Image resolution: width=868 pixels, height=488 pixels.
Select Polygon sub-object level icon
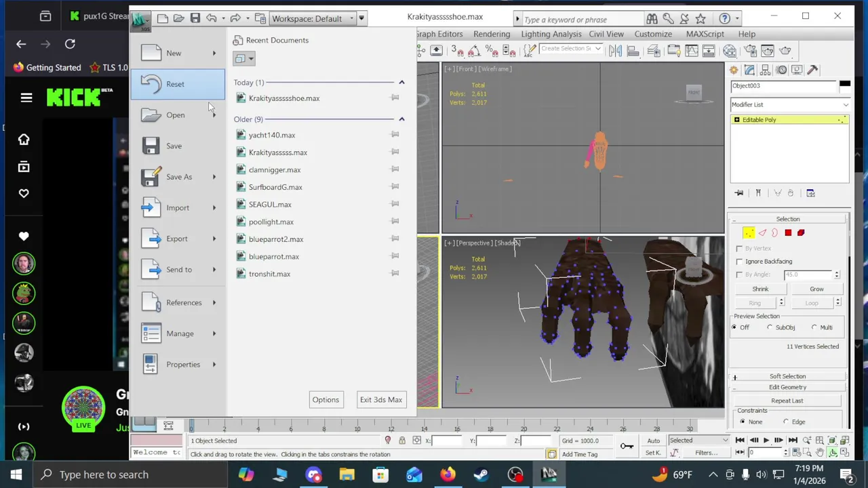(788, 233)
